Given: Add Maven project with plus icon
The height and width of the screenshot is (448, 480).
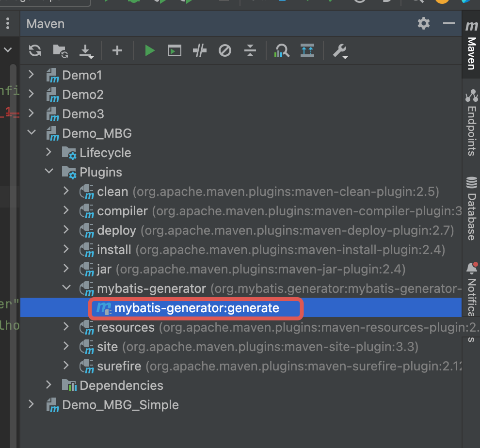Looking at the screenshot, I should [x=117, y=50].
